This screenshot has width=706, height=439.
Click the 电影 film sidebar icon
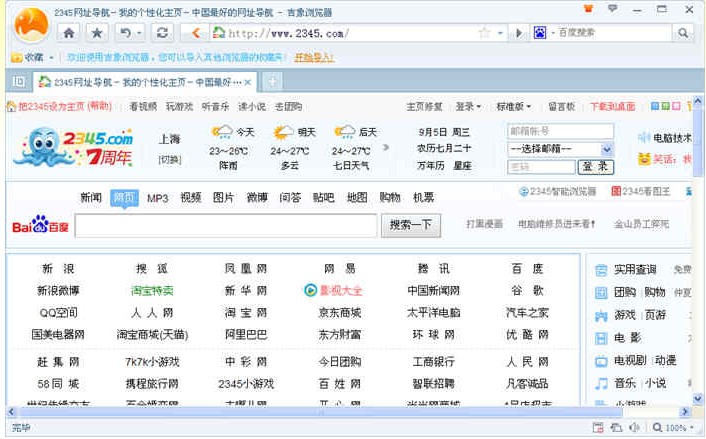tap(601, 338)
